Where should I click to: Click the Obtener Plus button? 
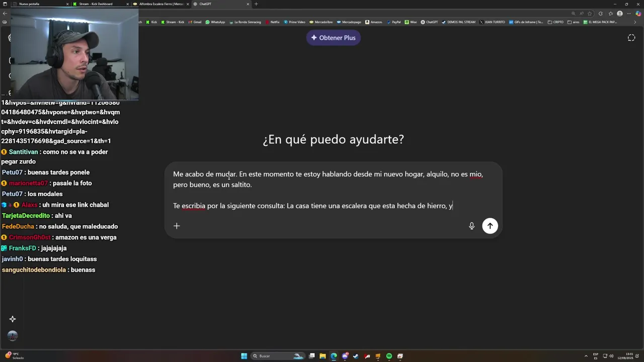pos(333,38)
